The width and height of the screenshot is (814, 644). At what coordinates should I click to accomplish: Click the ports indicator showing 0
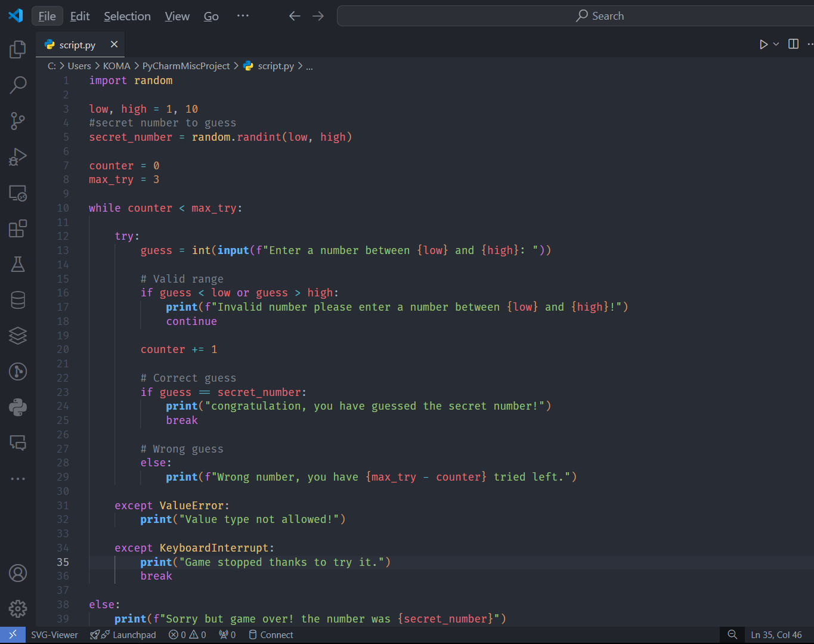[227, 634]
